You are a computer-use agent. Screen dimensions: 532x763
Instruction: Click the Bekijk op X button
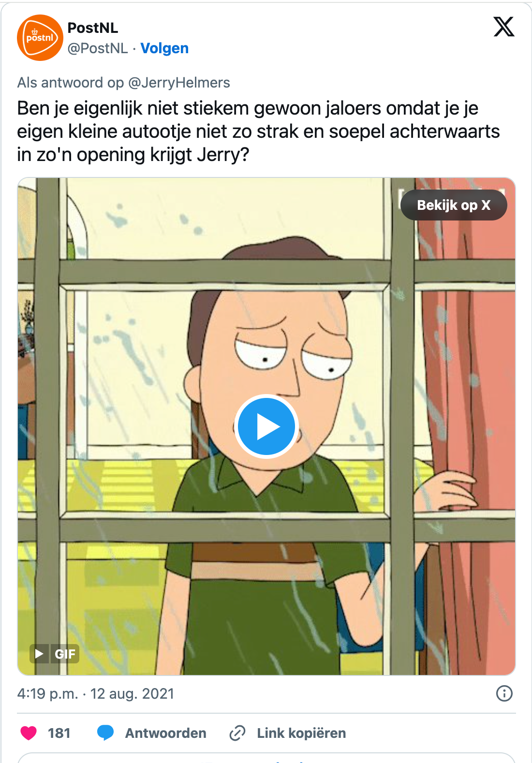[x=454, y=205]
